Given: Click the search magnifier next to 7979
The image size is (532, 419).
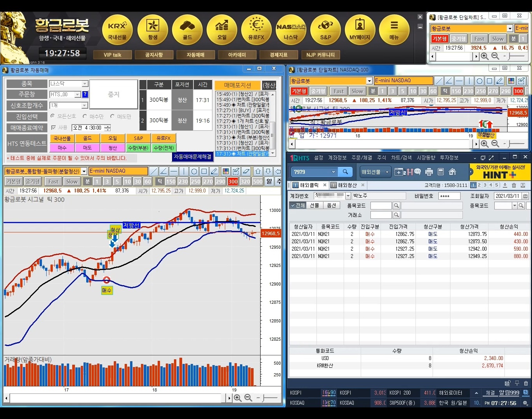Looking at the screenshot, I should click(x=345, y=171).
